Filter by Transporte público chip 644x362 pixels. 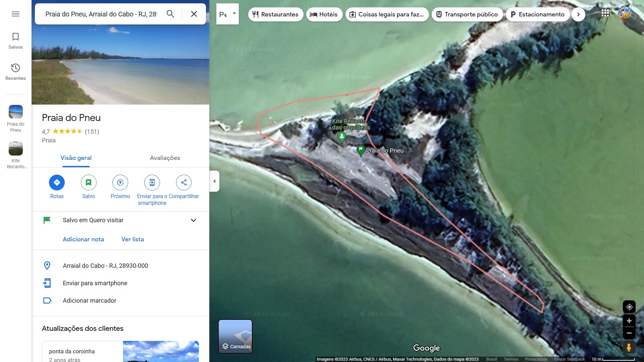click(467, 14)
